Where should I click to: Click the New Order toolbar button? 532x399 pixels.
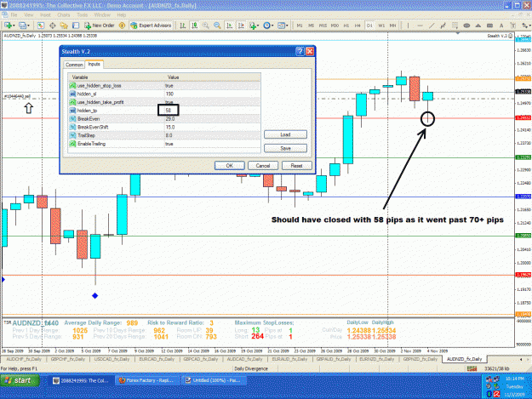click(x=100, y=26)
